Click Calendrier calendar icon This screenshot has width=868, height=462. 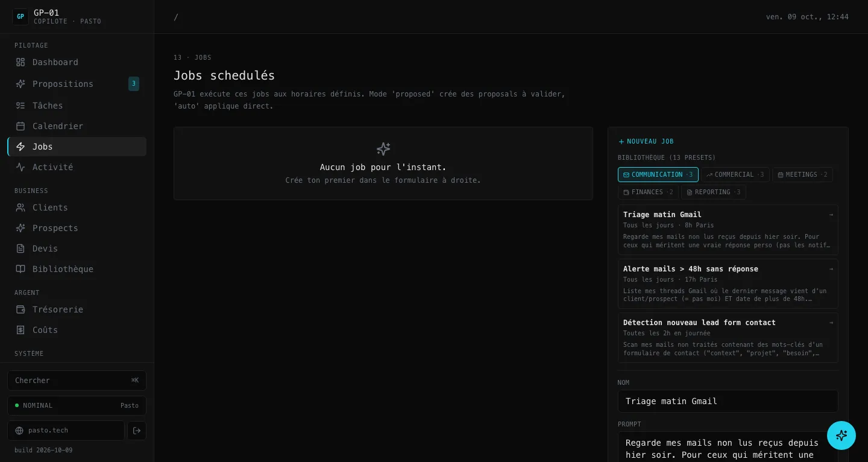tap(20, 126)
